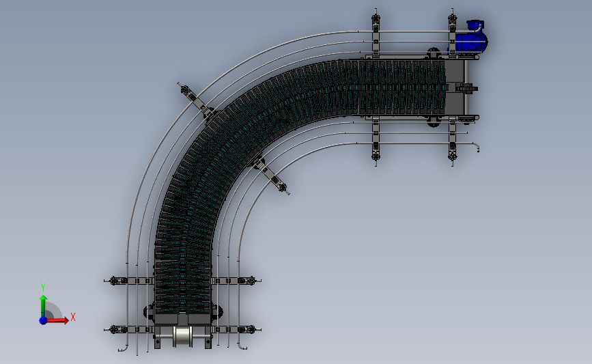Viewport: 592px width, 364px height.
Task: Click the red X axis arrow of the triad
Action: pos(57,320)
